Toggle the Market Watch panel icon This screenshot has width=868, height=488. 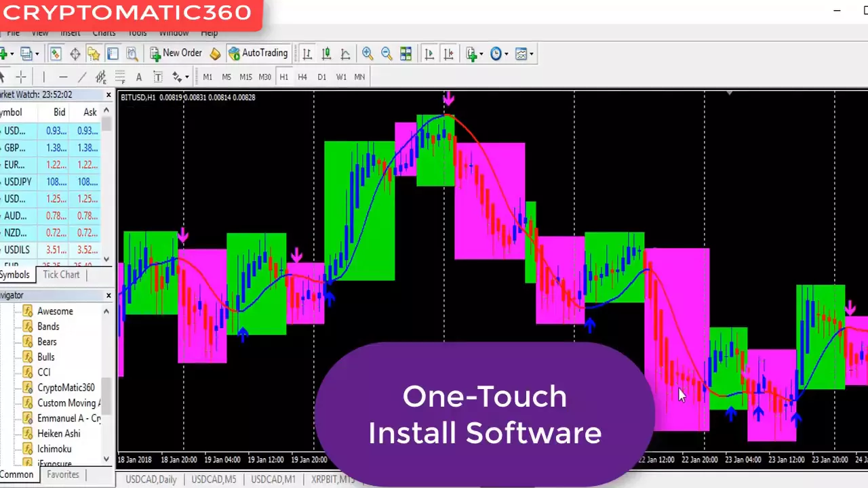click(56, 54)
